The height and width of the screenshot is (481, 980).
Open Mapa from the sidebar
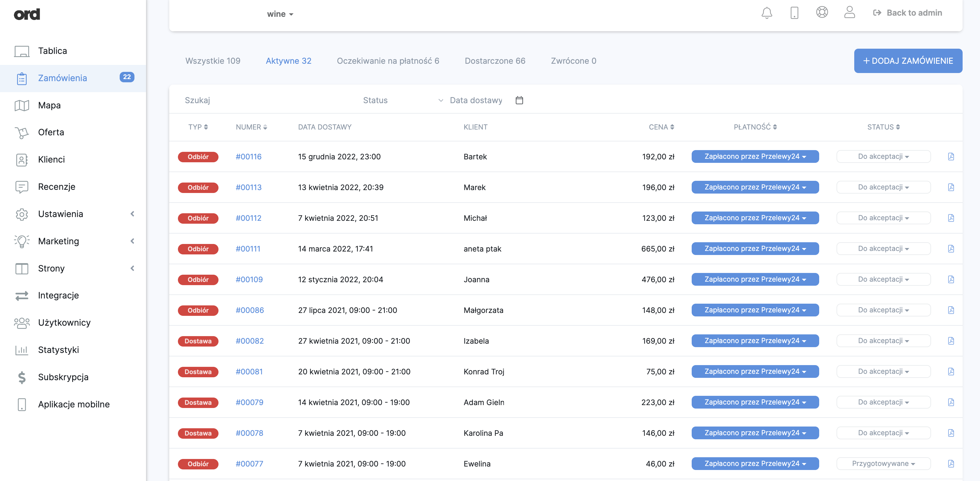coord(50,105)
